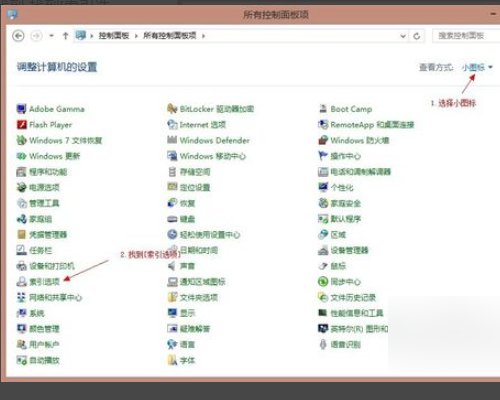Open 任务栏 taskbar settings
Screen dimensions: 500x400
(x=34, y=250)
